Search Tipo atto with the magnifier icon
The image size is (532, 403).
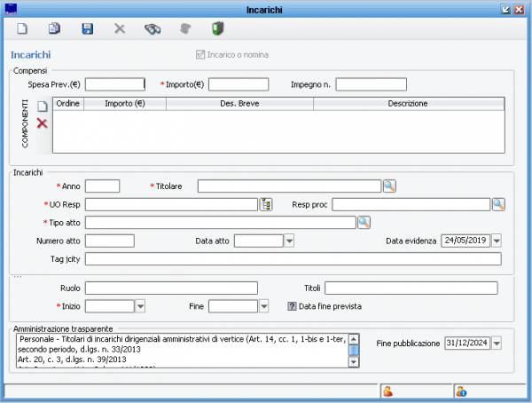[364, 222]
